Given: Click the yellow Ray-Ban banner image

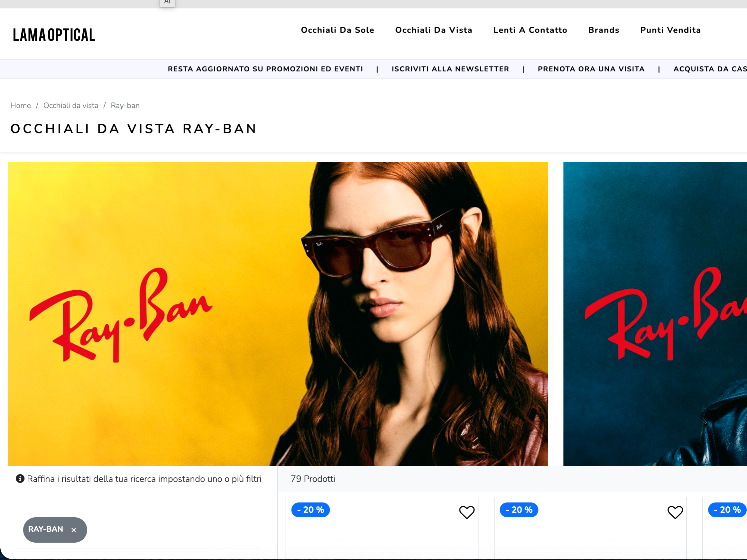Looking at the screenshot, I should pos(278,313).
